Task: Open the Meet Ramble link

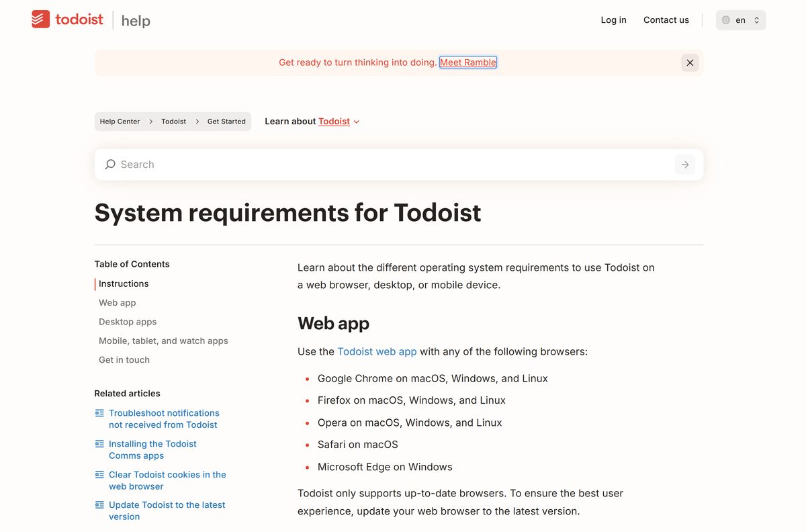Action: click(x=468, y=62)
